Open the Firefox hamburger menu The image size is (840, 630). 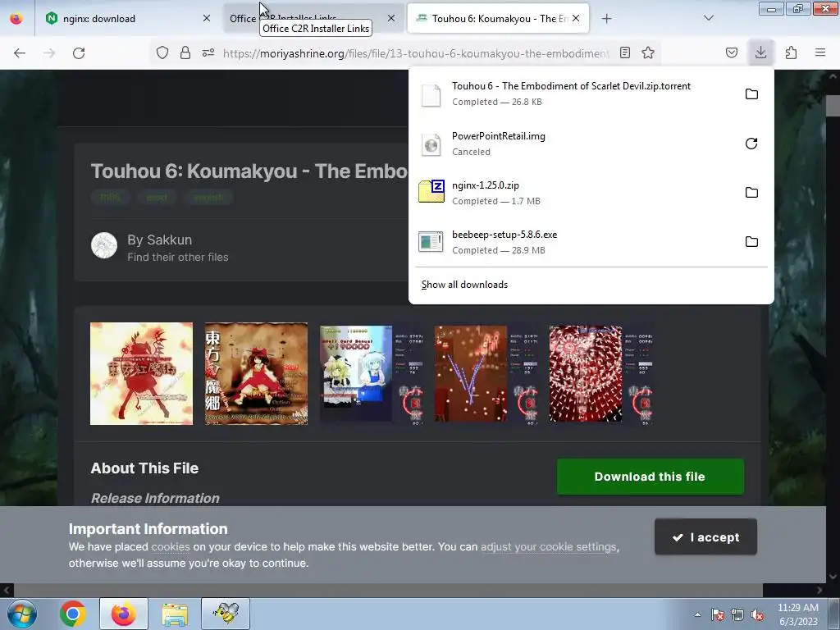(820, 52)
